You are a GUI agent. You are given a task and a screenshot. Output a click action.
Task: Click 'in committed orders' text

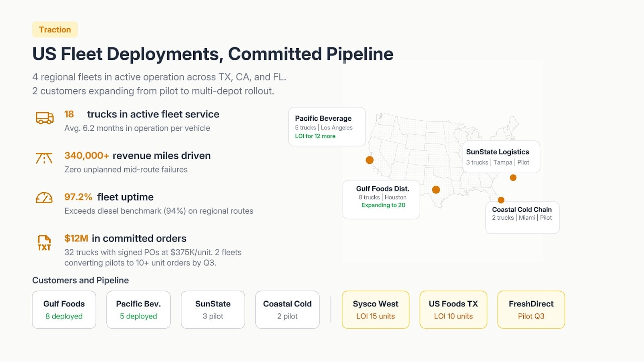point(139,239)
